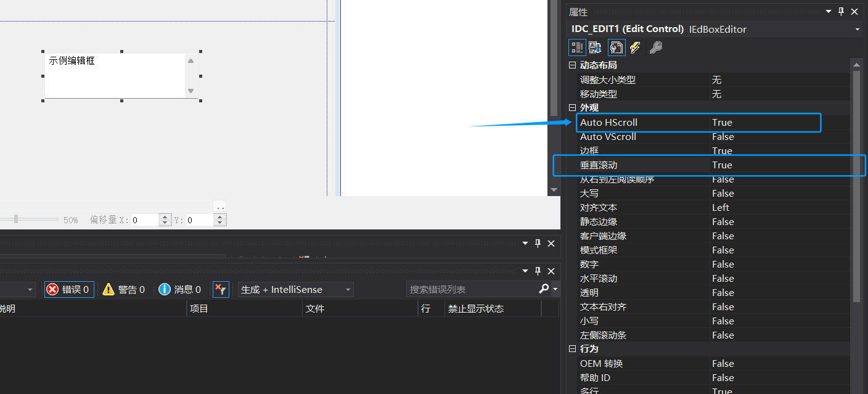Image resolution: width=868 pixels, height=394 pixels.
Task: Open the 生成 + IntelliSense dropdown
Action: click(x=296, y=289)
